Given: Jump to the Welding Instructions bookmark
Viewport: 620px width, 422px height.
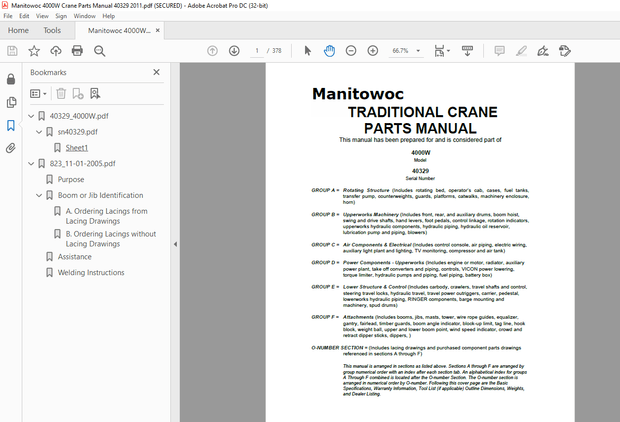Looking at the screenshot, I should pyautogui.click(x=91, y=272).
